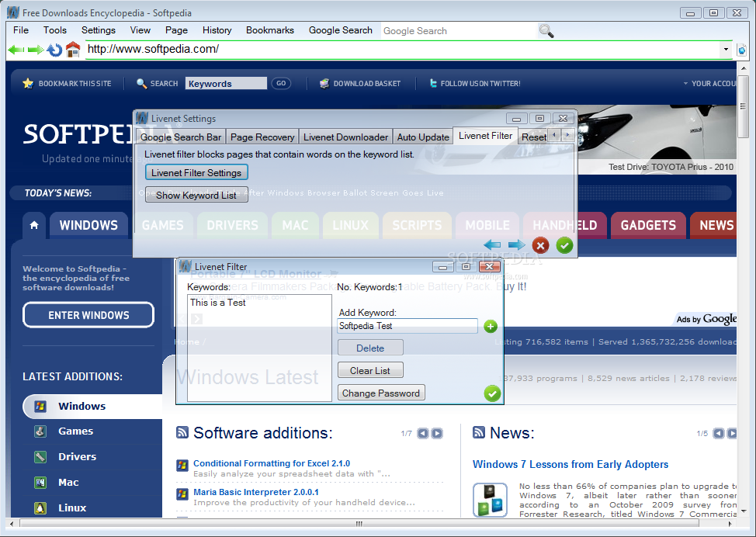Screen dimensions: 756x537
Task: Click the page icon right of the address bar
Action: [742, 50]
